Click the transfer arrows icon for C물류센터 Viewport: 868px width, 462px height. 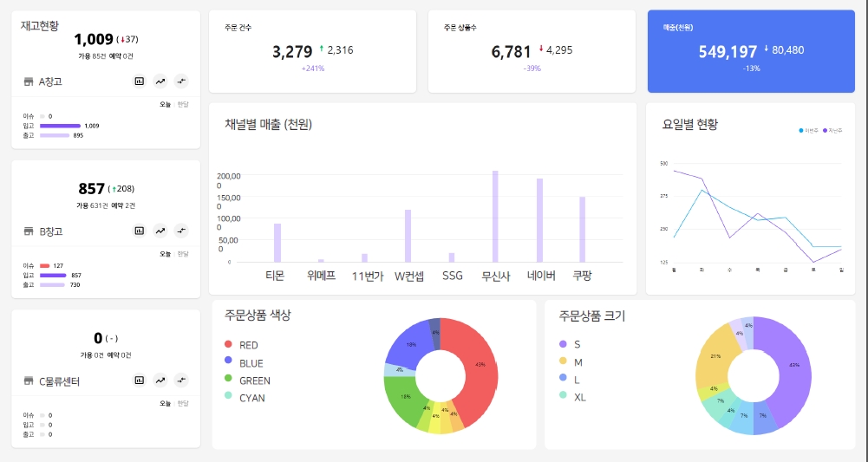tap(181, 381)
